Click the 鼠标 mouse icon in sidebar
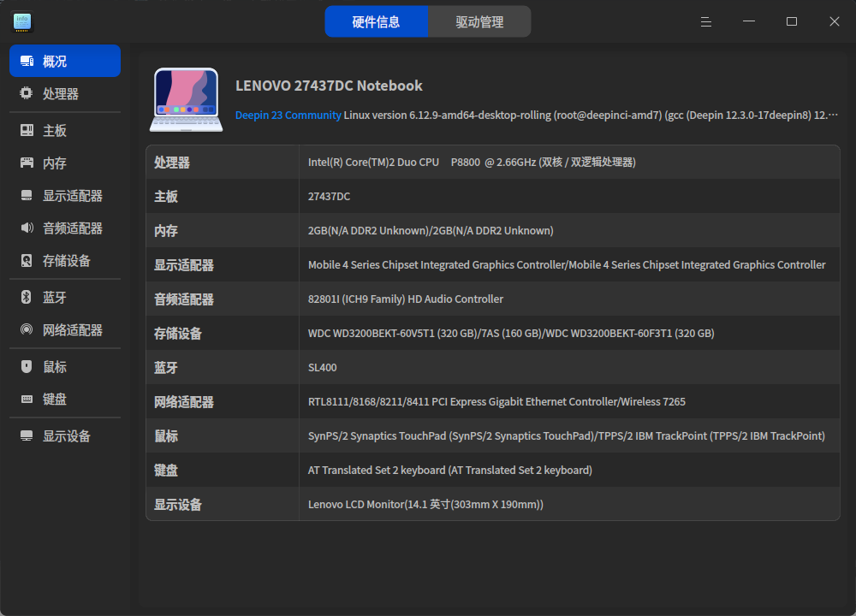Viewport: 856px width, 616px height. 27,367
